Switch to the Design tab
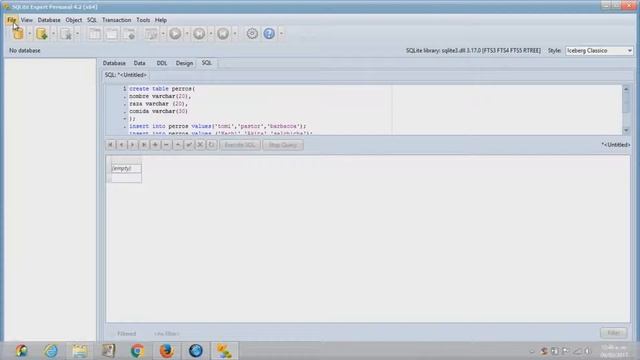 point(184,63)
